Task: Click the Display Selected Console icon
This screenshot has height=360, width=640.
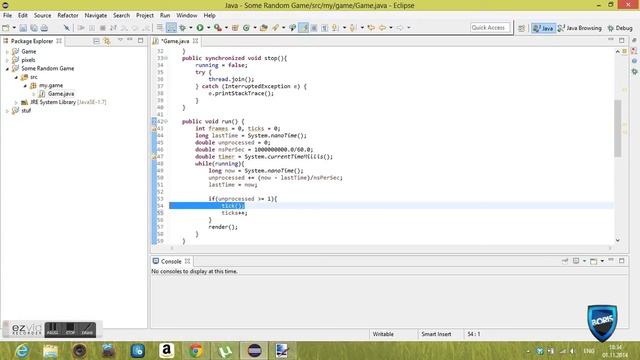Action: 576,261
